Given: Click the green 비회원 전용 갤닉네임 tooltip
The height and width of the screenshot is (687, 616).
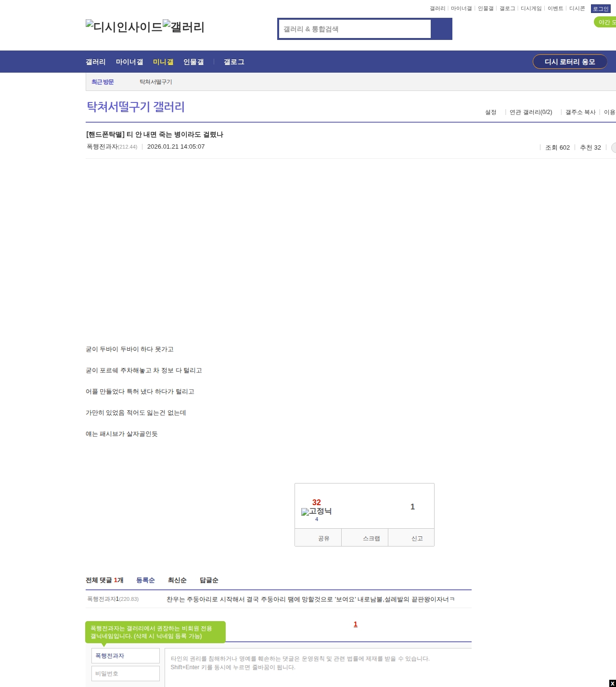Looking at the screenshot, I should [155, 632].
